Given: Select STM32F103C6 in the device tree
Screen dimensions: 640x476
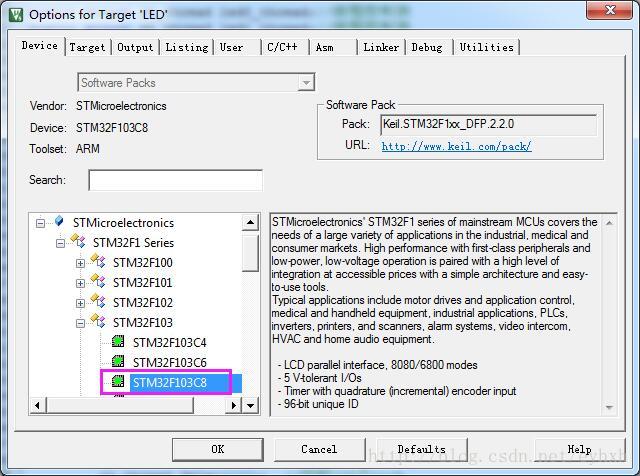Looking at the screenshot, I should point(170,363).
